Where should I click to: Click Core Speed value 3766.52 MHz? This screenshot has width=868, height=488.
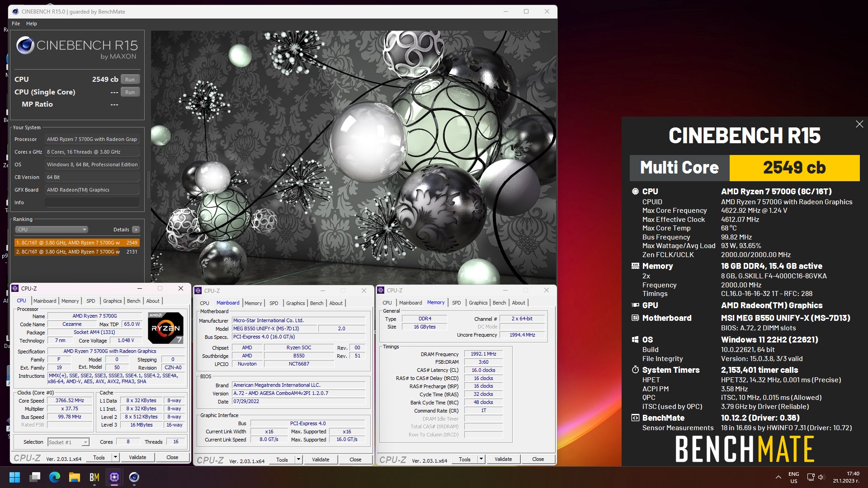pyautogui.click(x=70, y=401)
